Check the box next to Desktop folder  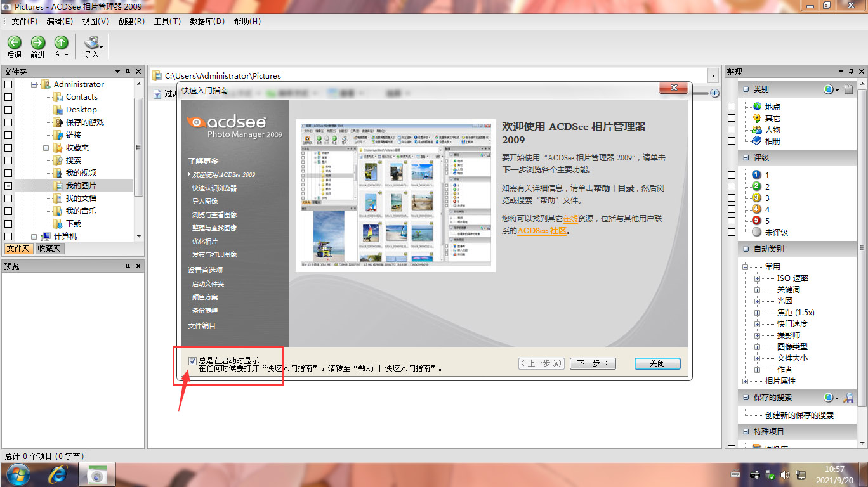tap(8, 110)
